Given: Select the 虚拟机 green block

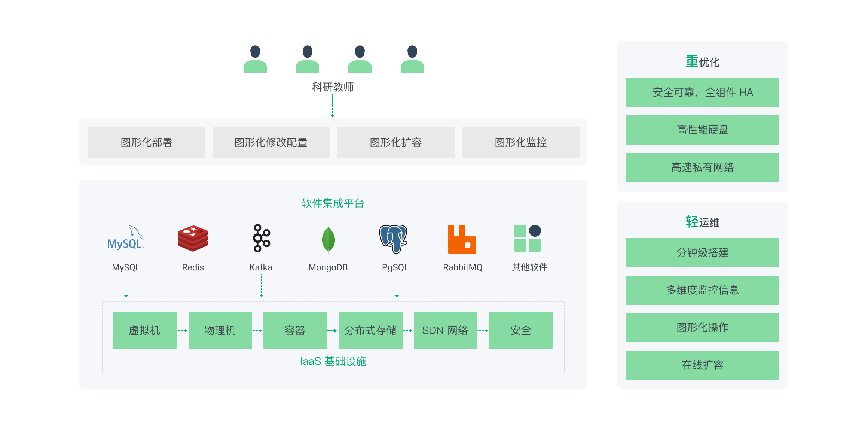Looking at the screenshot, I should (145, 331).
